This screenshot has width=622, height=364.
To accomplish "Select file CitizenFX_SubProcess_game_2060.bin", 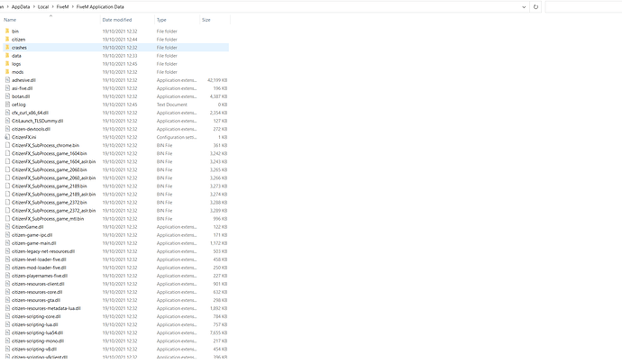I will point(50,169).
